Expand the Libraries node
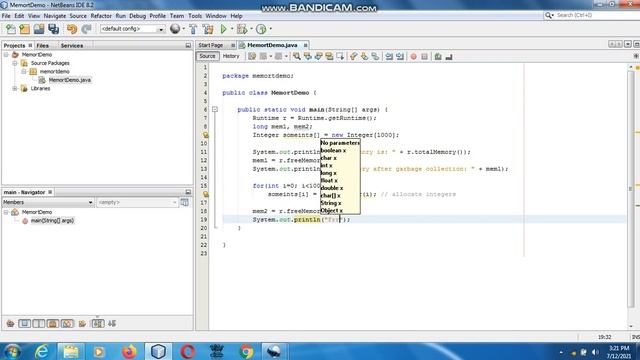 [15, 88]
